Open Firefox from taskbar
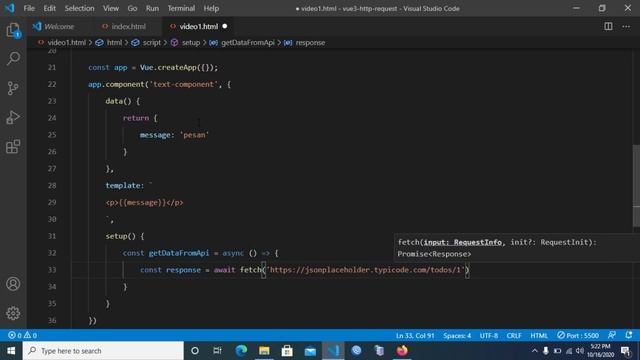This screenshot has width=640, height=360. [402, 351]
